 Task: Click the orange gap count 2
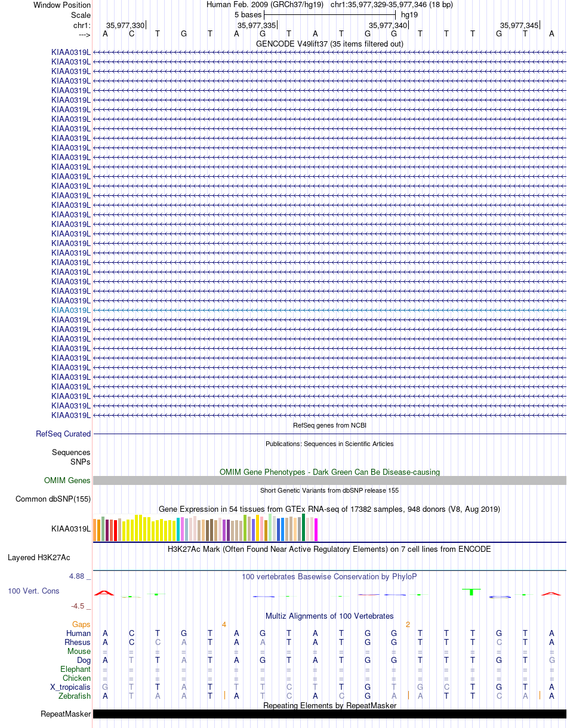coord(408,624)
